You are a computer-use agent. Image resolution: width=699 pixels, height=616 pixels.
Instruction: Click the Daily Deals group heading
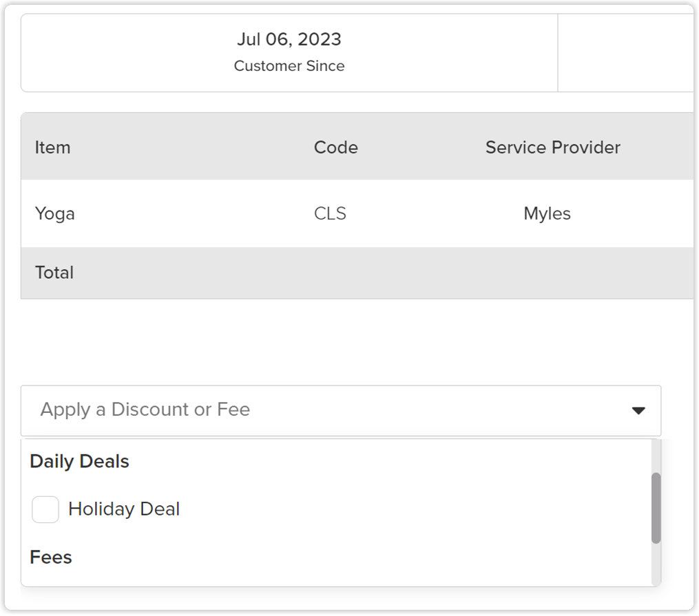click(x=79, y=461)
